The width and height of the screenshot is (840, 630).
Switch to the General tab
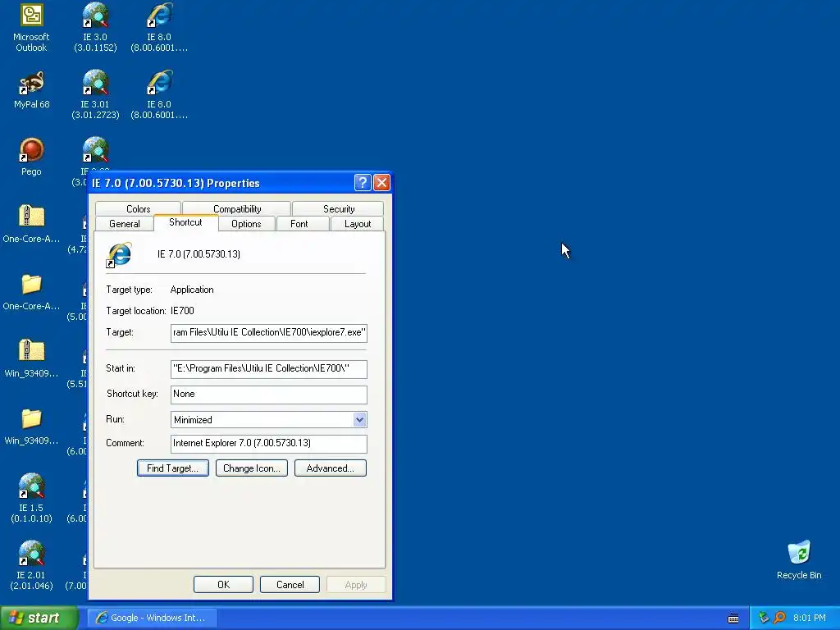[x=125, y=224]
